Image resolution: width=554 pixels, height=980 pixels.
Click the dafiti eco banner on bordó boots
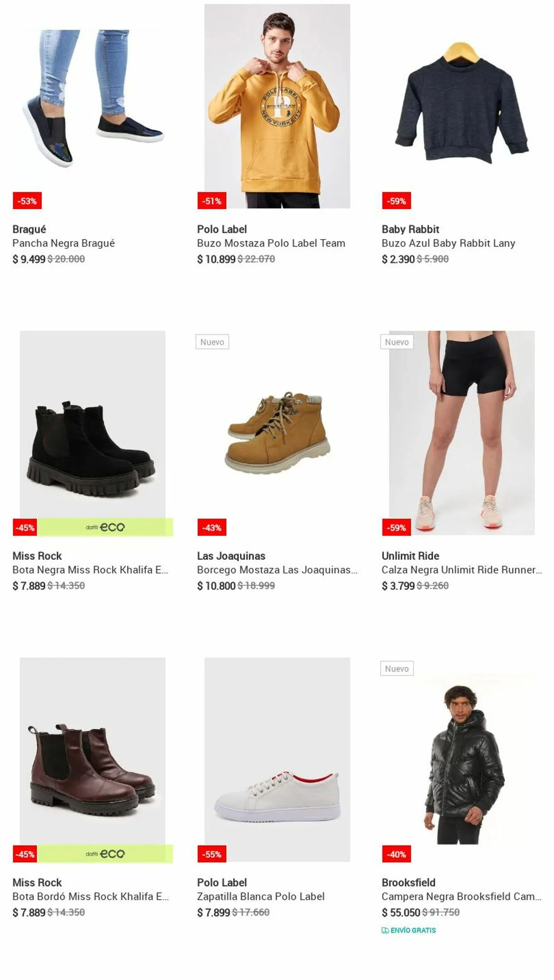point(105,853)
